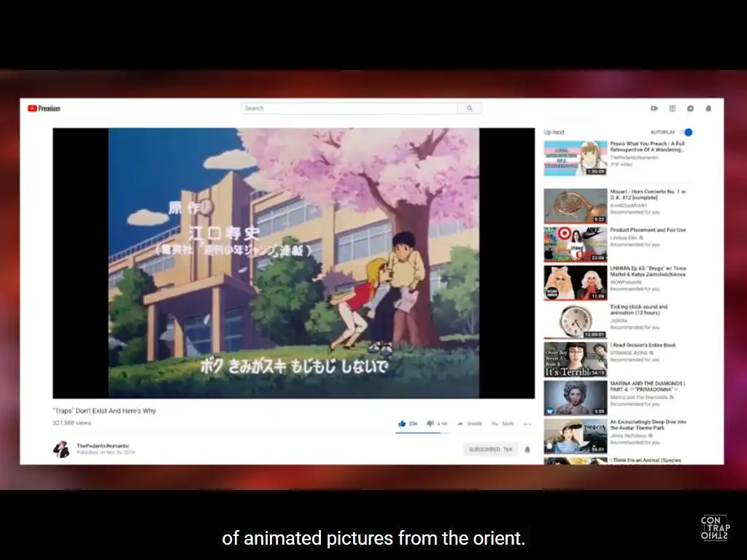Click the Up next heading
747x560 pixels.
[x=554, y=133]
